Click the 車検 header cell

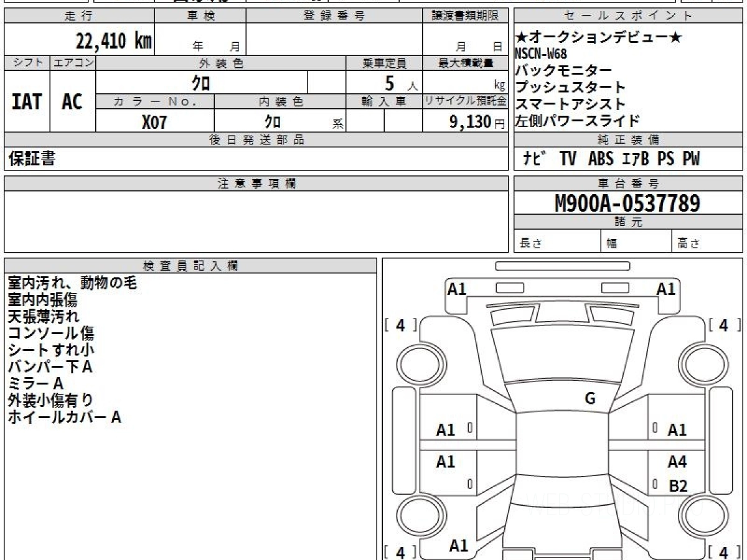coord(200,16)
